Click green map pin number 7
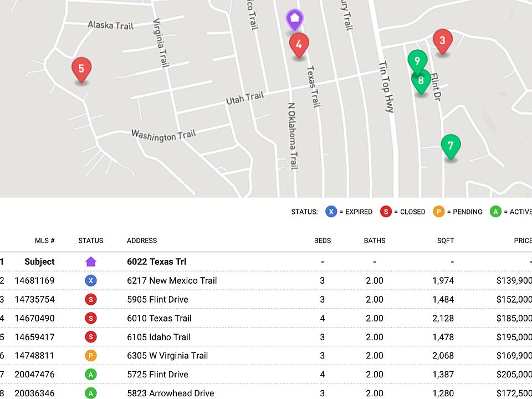The width and height of the screenshot is (532, 399). click(x=451, y=147)
